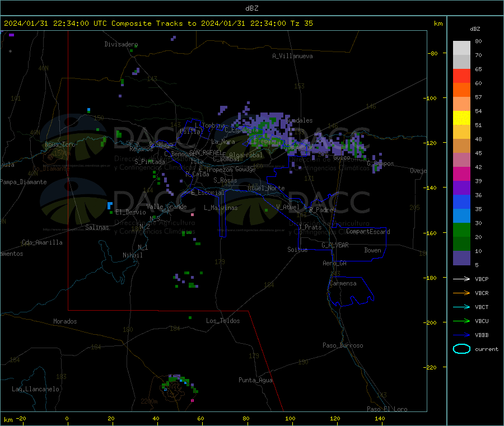Click the Pampa_Diamante location label
Image resolution: width=504 pixels, height=426 pixels.
23,182
